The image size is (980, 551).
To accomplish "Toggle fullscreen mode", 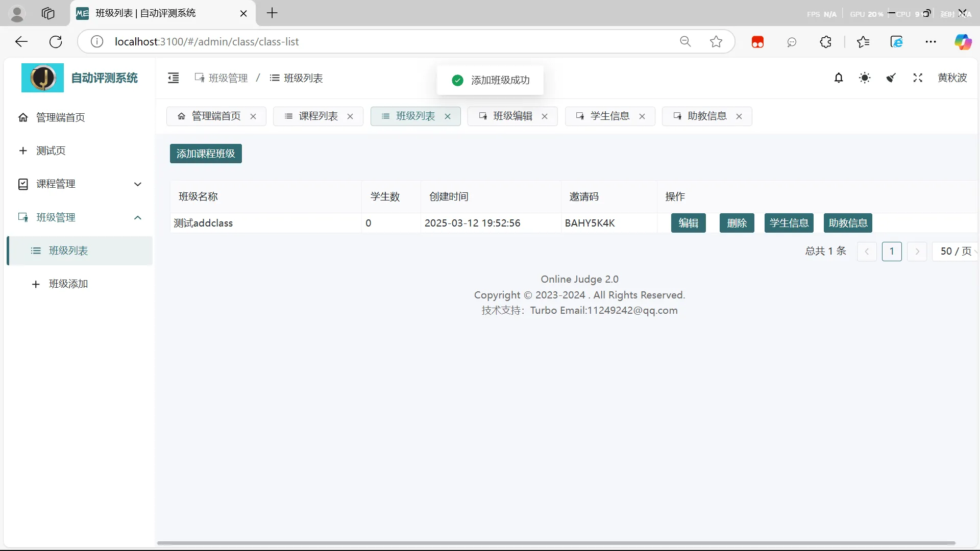I will tap(917, 78).
